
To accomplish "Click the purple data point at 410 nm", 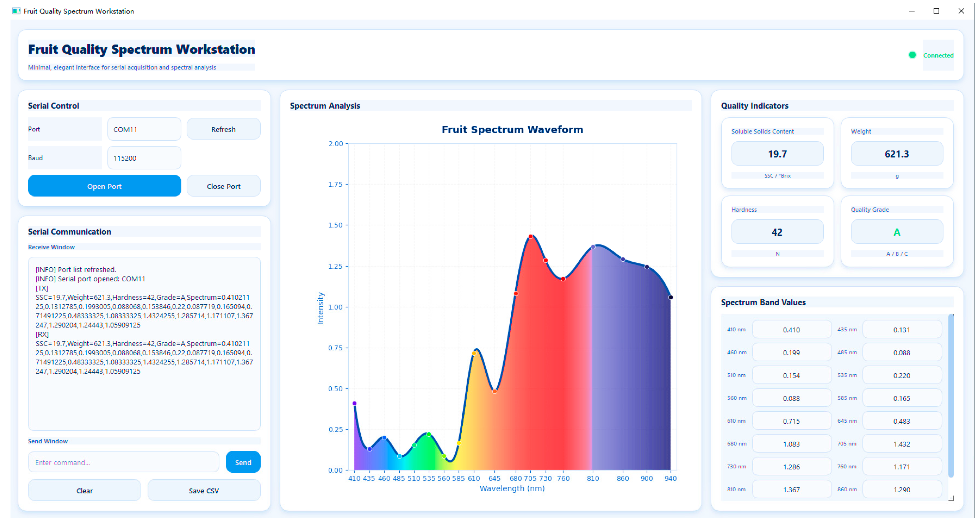I will (354, 404).
